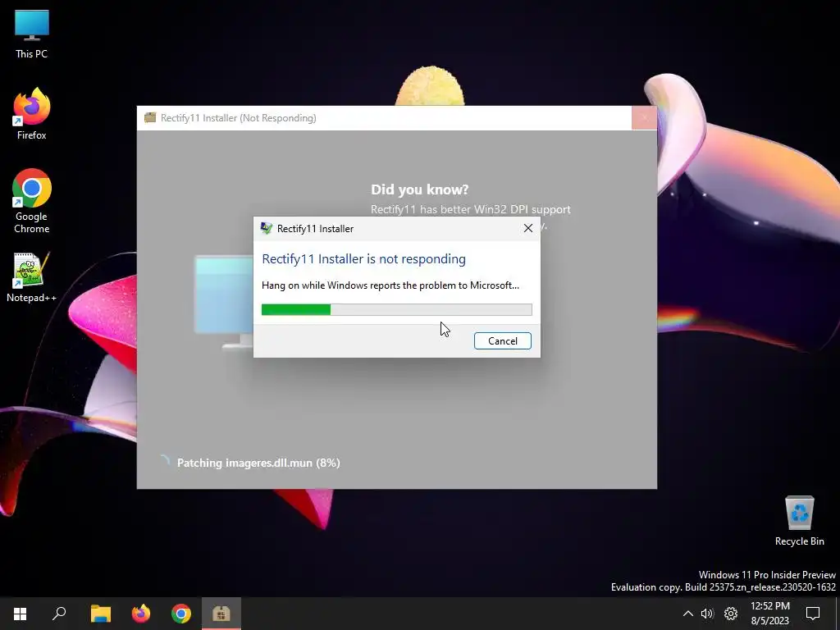This screenshot has height=630, width=840.
Task: Click 'Patching imageres.dll.mun (8%)' status text
Action: pyautogui.click(x=258, y=463)
